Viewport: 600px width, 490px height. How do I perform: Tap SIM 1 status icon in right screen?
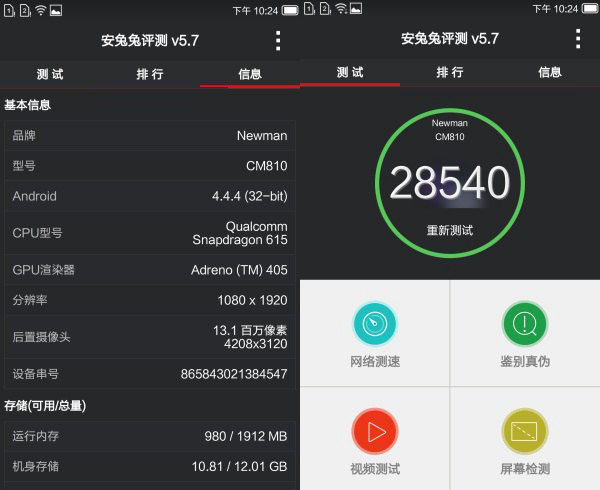click(x=309, y=8)
